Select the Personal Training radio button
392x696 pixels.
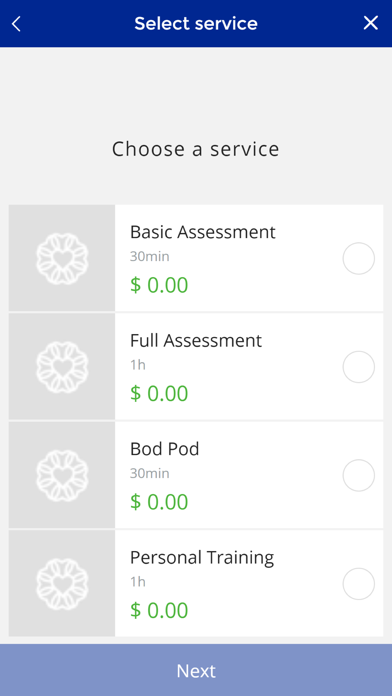point(359,584)
